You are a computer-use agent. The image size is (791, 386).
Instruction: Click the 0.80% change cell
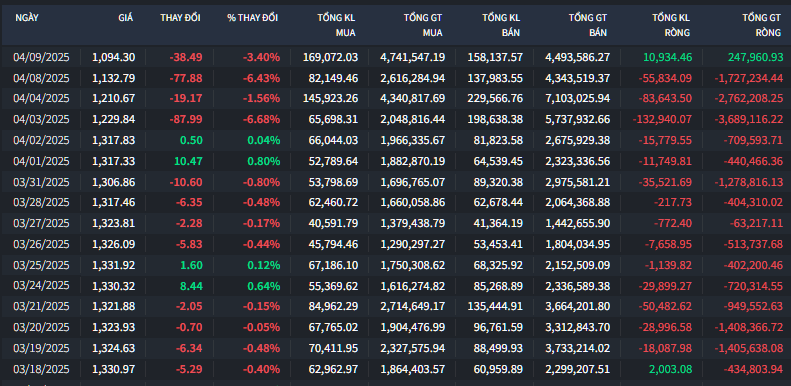click(x=263, y=161)
